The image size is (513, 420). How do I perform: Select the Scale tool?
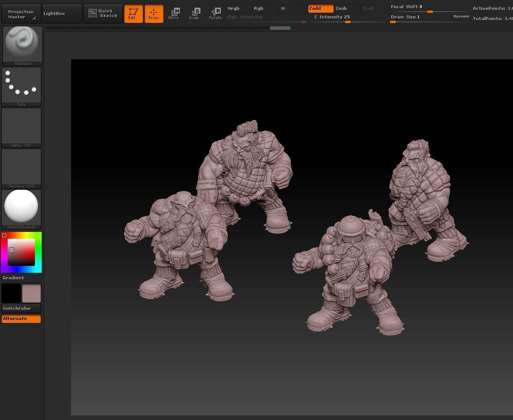[x=194, y=14]
